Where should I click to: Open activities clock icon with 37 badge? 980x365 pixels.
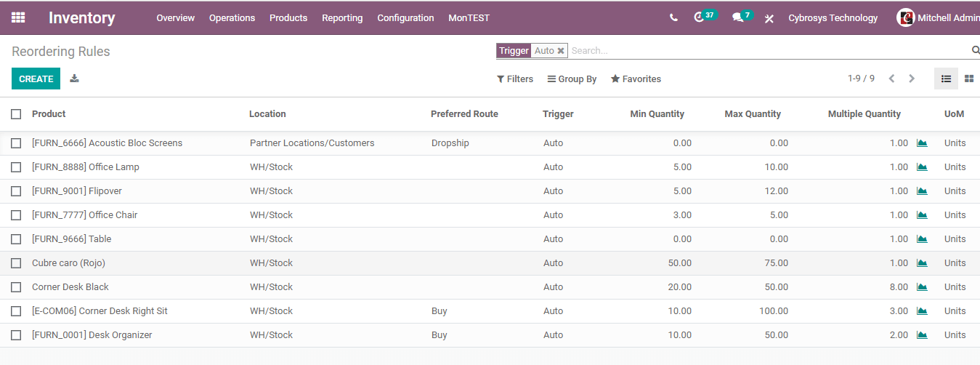tap(705, 17)
